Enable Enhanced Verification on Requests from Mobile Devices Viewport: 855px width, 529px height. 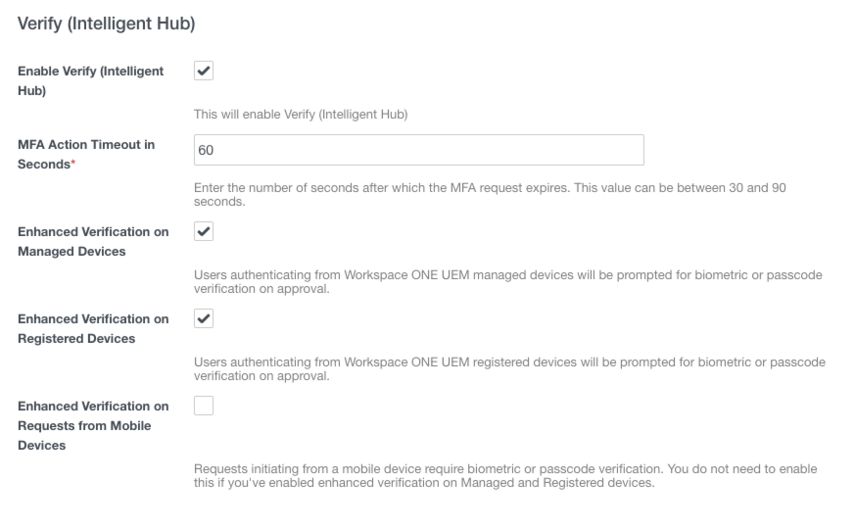(204, 405)
